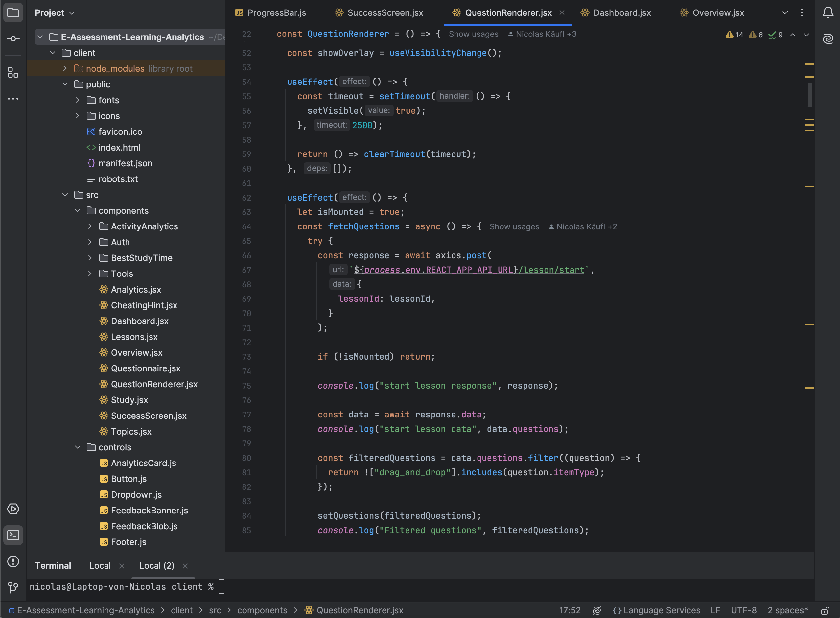Close the Local (2) terminal session
This screenshot has height=618, width=840.
click(185, 566)
